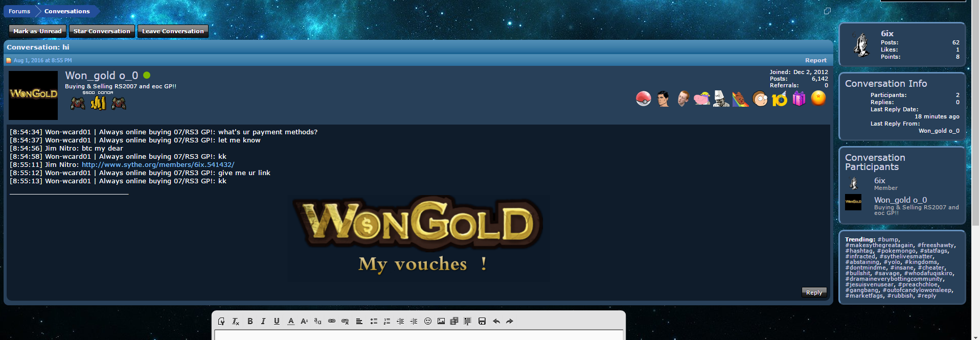
Task: Open the font size dropdown in editor
Action: (304, 321)
